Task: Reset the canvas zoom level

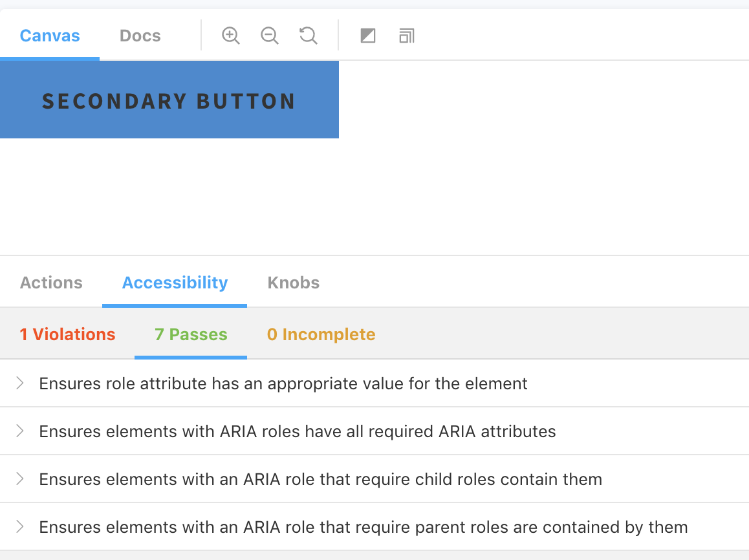Action: pos(309,36)
